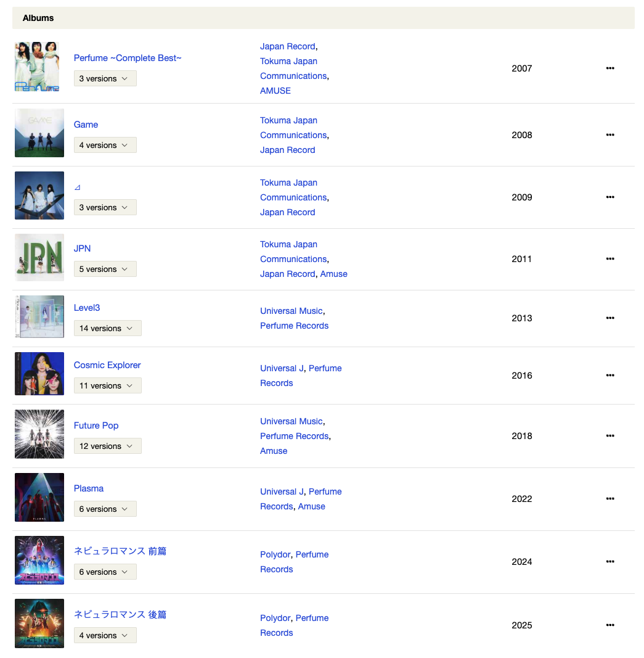Expand 6 versions of Plasma

[x=105, y=509]
